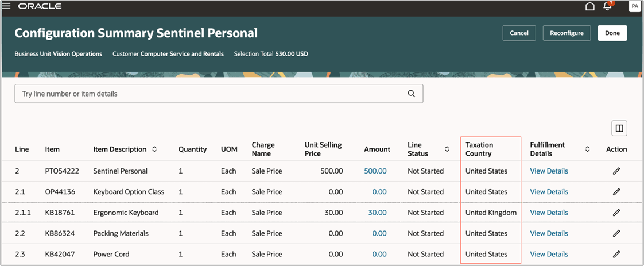Sort by Fulfillment Details column
644x266 pixels.
[587, 149]
